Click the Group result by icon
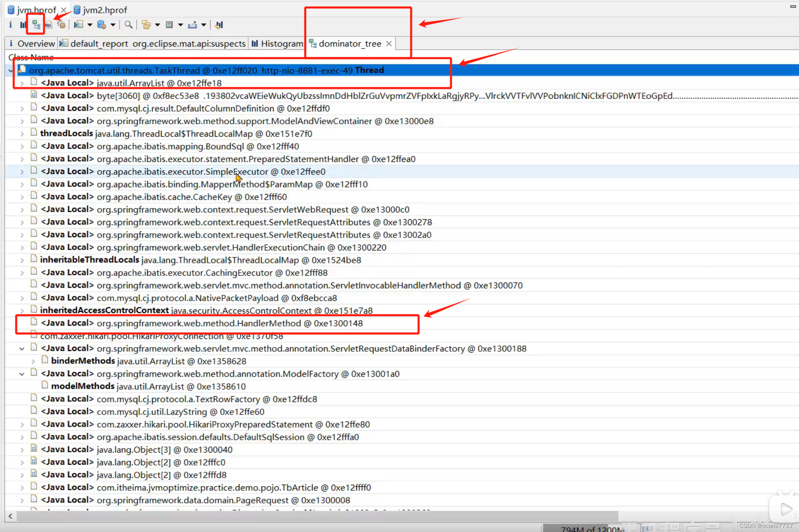The height and width of the screenshot is (532, 799). tap(146, 25)
